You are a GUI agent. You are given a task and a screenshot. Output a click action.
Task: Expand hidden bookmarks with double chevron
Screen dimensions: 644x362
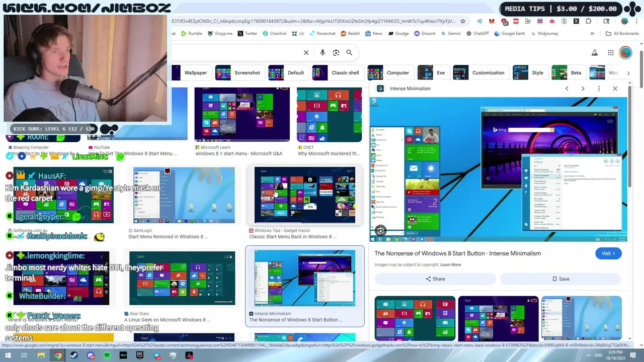click(x=592, y=34)
